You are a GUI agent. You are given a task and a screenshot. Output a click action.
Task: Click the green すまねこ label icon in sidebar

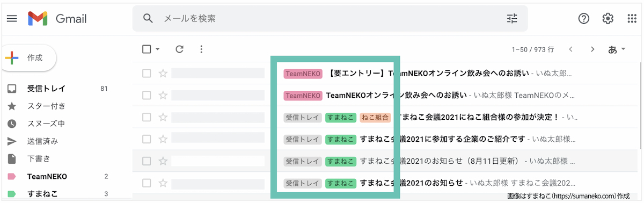coord(12,194)
